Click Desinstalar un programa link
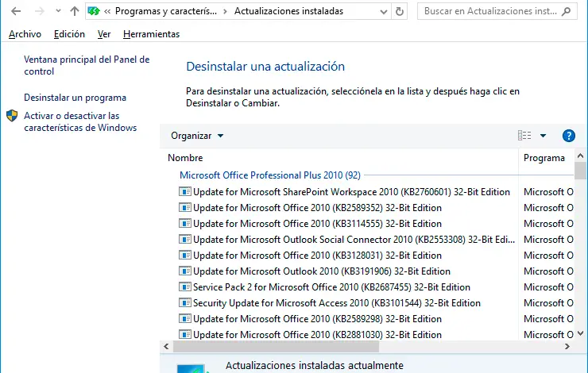Screen dimensions: 588x373 click(x=75, y=98)
